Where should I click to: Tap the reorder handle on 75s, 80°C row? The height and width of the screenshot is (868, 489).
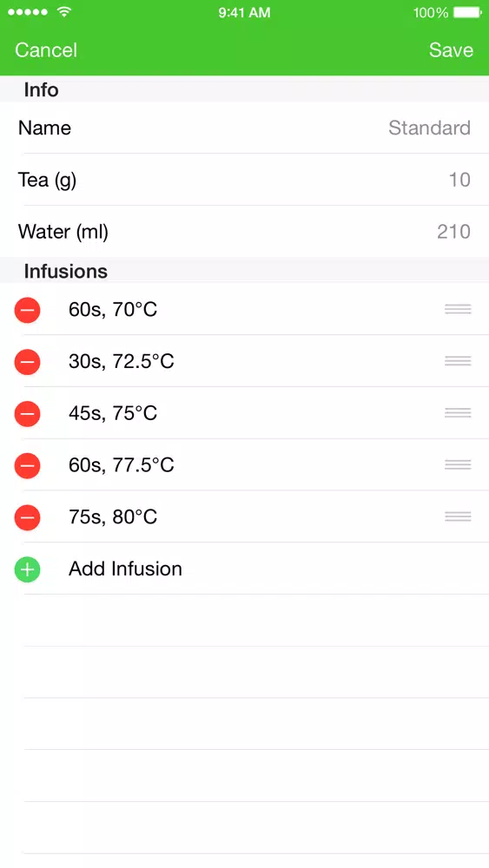(x=458, y=517)
